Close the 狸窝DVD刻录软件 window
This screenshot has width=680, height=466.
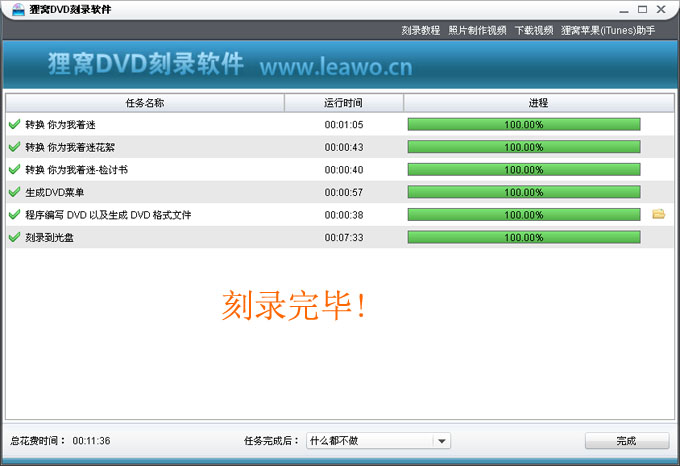661,9
